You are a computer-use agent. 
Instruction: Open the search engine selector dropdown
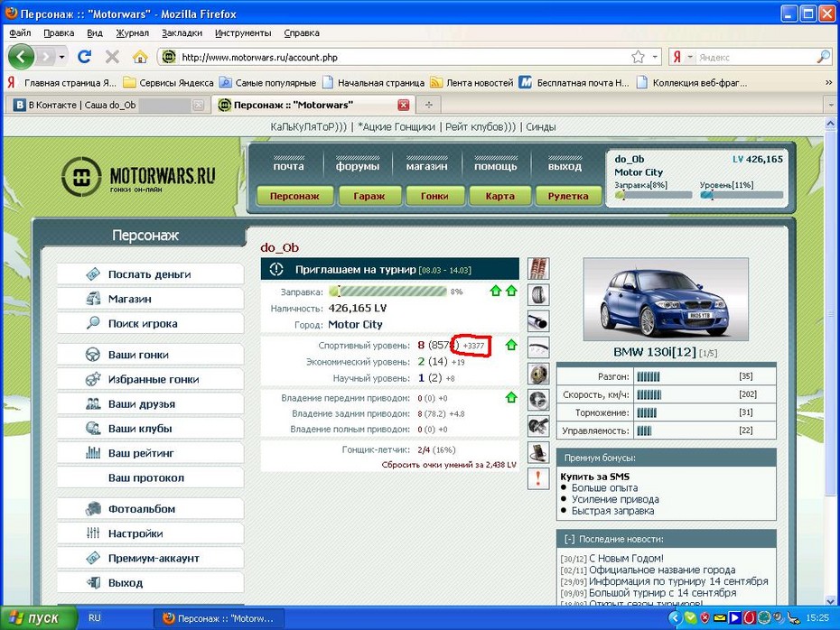[690, 57]
